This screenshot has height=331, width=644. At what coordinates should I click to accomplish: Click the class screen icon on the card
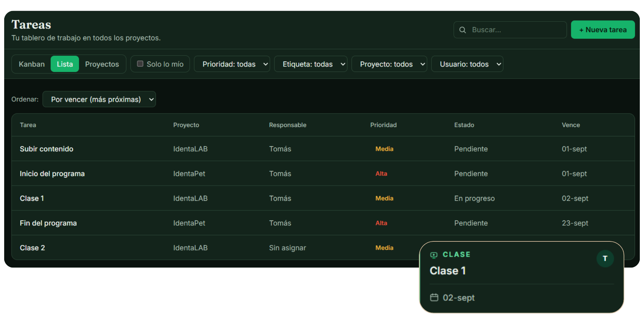[434, 255]
